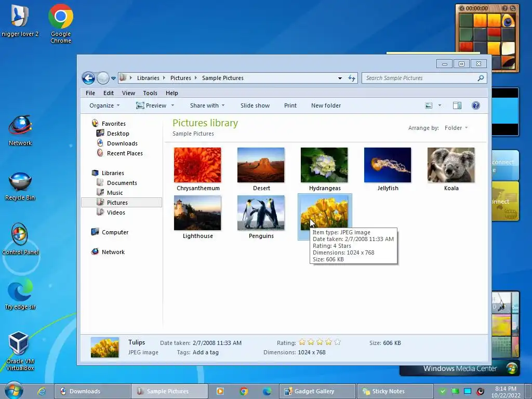Create a New folder

pos(326,105)
